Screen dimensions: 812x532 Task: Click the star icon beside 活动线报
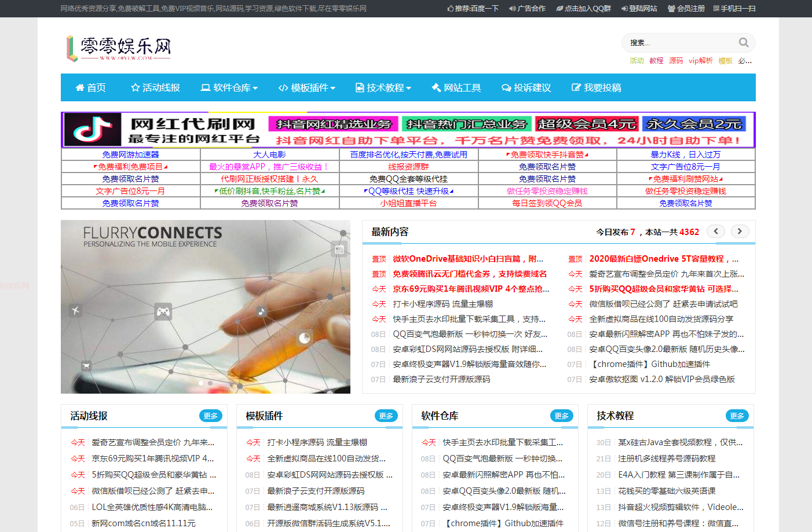tap(136, 87)
